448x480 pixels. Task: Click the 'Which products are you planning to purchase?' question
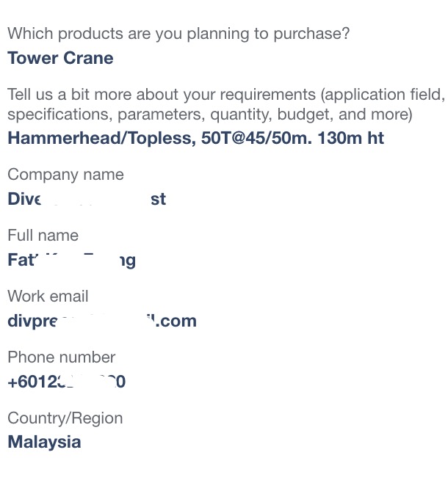click(178, 34)
